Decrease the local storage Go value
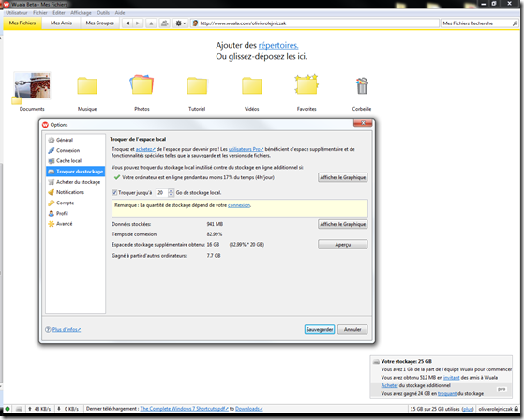Image resolution: width=524 pixels, height=420 pixels. [171, 195]
